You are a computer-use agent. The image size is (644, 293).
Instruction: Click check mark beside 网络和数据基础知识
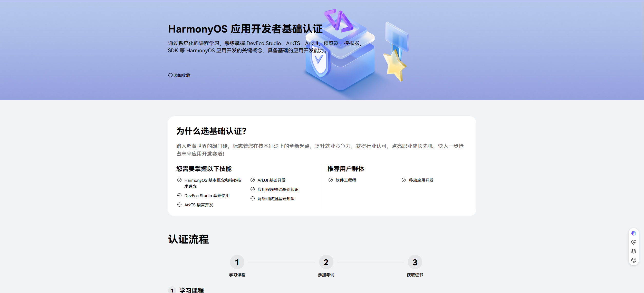[253, 198]
